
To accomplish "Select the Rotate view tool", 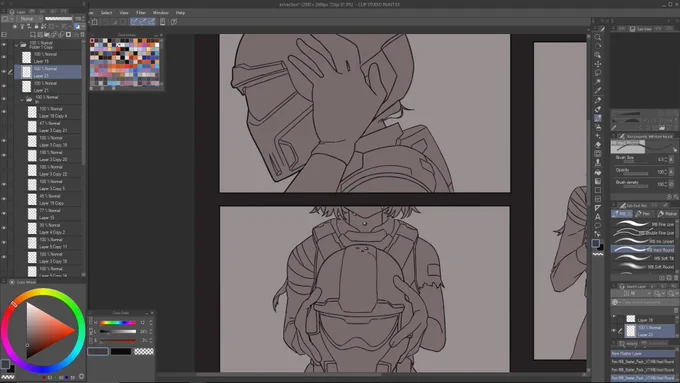I will [598, 46].
